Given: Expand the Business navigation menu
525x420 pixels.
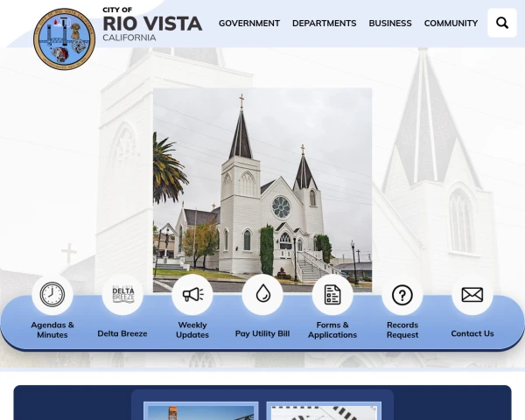Looking at the screenshot, I should pos(390,23).
